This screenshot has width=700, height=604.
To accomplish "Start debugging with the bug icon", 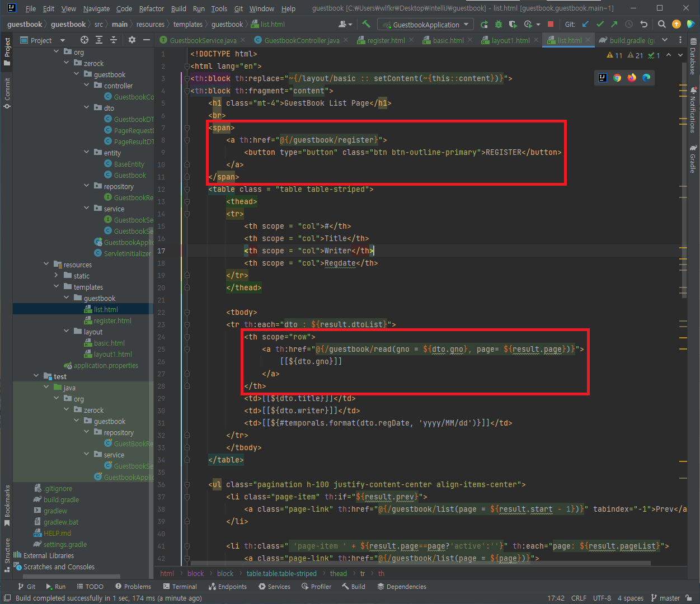I will click(498, 24).
